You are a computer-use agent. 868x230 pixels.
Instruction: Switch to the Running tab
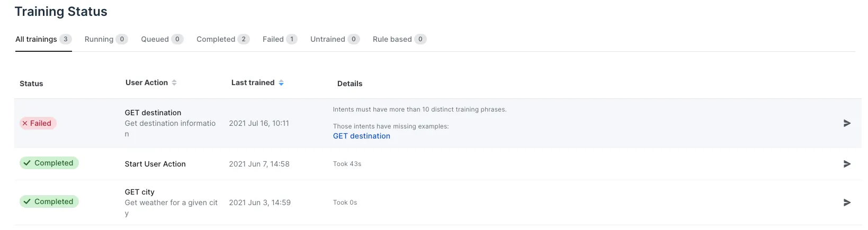click(x=106, y=39)
